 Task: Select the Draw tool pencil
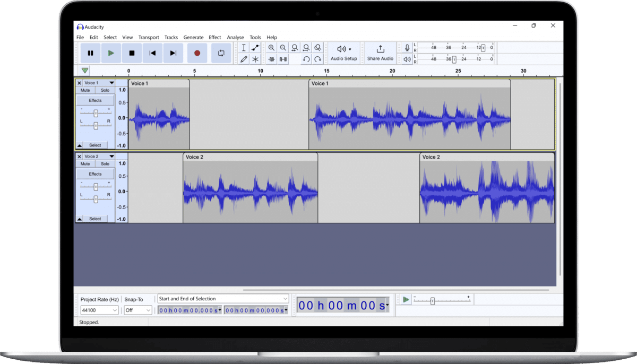[244, 59]
